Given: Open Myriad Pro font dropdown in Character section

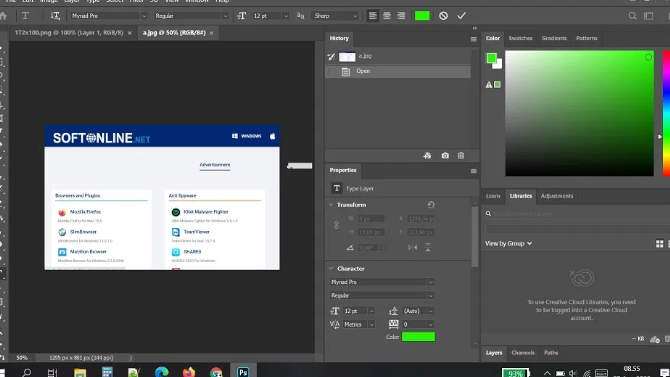Looking at the screenshot, I should click(382, 282).
